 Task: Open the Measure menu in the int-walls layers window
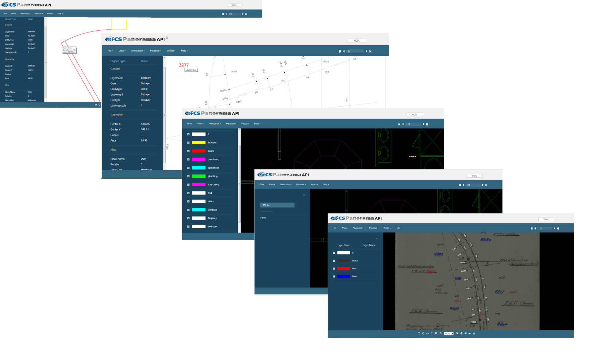(x=231, y=124)
